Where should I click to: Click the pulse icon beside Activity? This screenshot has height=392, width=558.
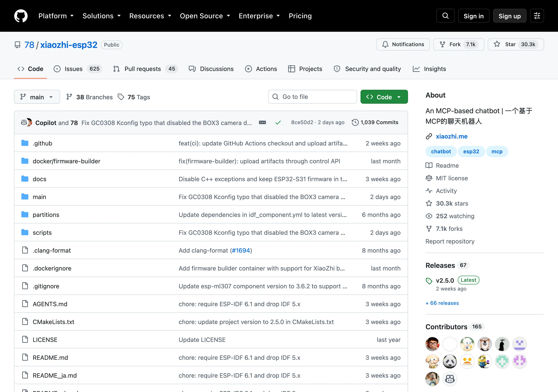point(429,191)
